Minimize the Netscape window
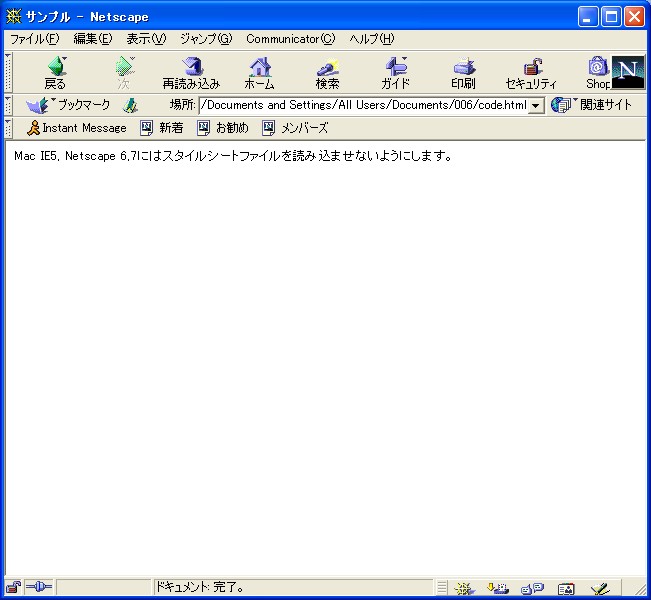This screenshot has width=651, height=600. point(587,17)
